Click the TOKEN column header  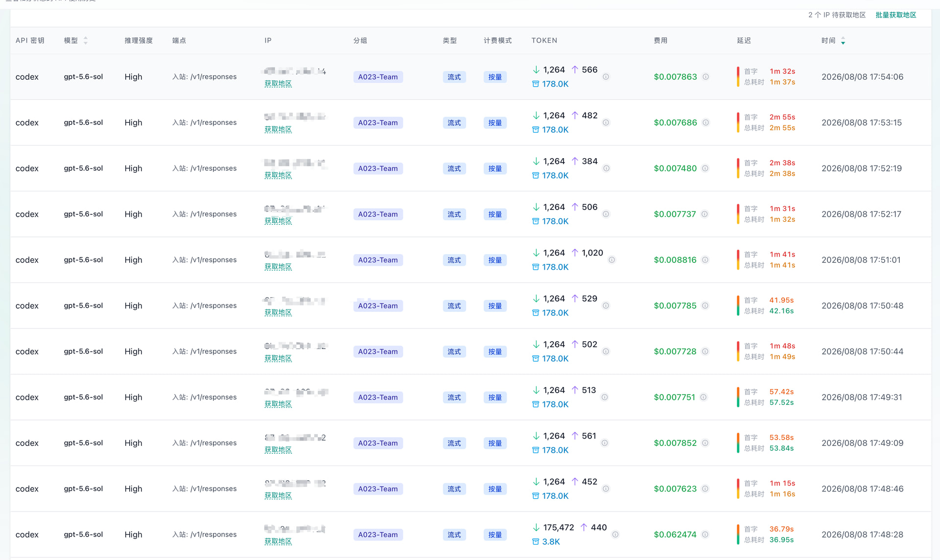(x=544, y=41)
